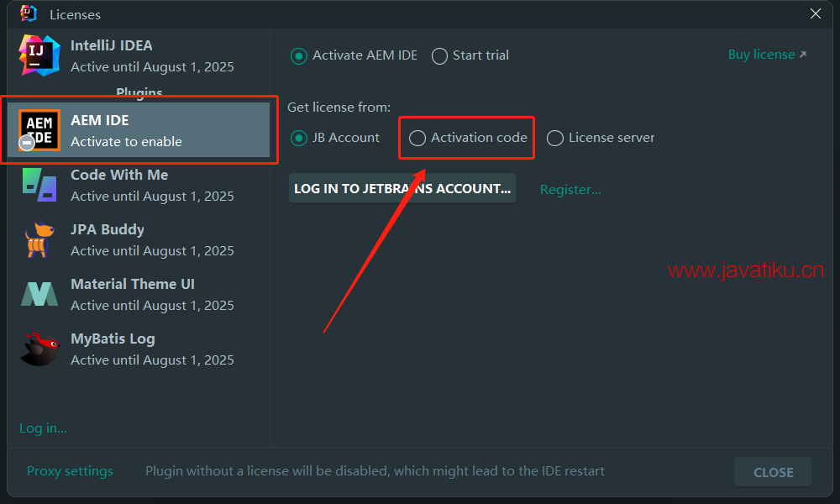Click the AEM IDE plugin icon
840x504 pixels.
[39, 130]
